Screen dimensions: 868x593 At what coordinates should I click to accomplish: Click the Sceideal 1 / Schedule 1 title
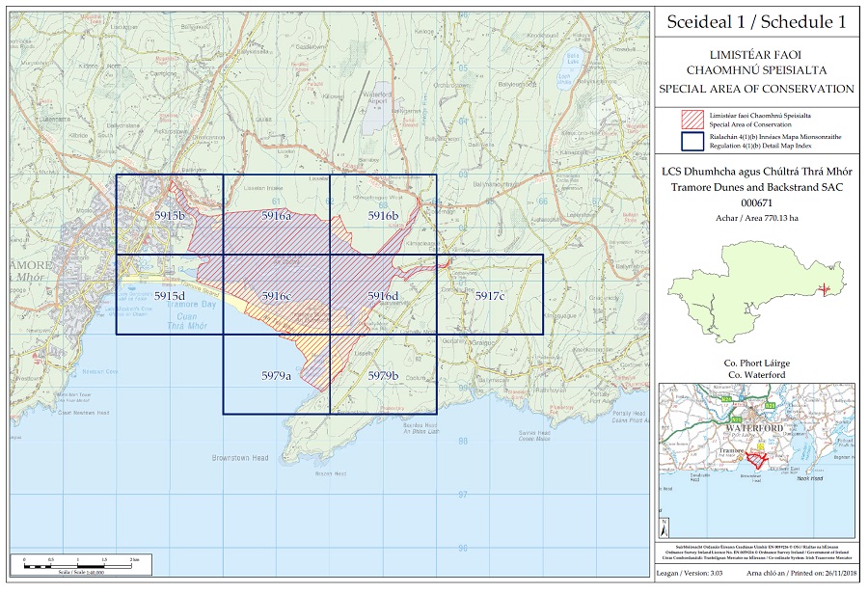pos(755,20)
